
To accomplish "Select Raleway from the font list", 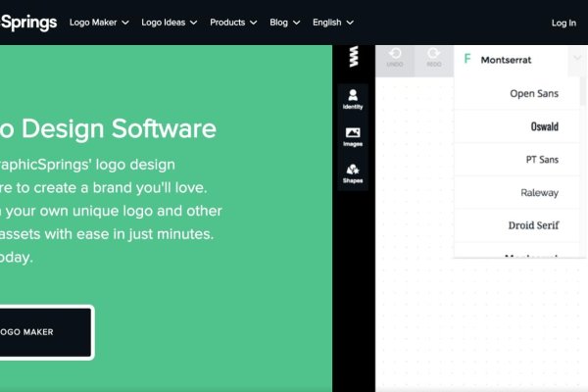I will pyautogui.click(x=539, y=193).
